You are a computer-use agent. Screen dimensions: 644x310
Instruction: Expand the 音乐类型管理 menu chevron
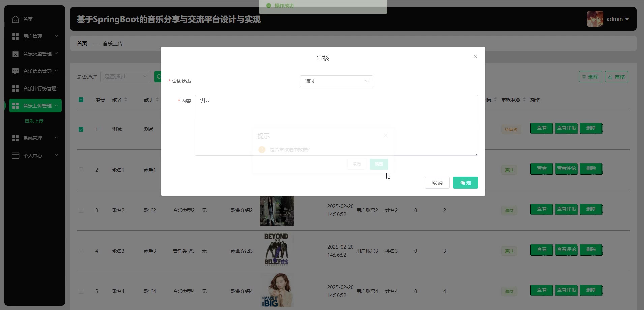click(56, 53)
